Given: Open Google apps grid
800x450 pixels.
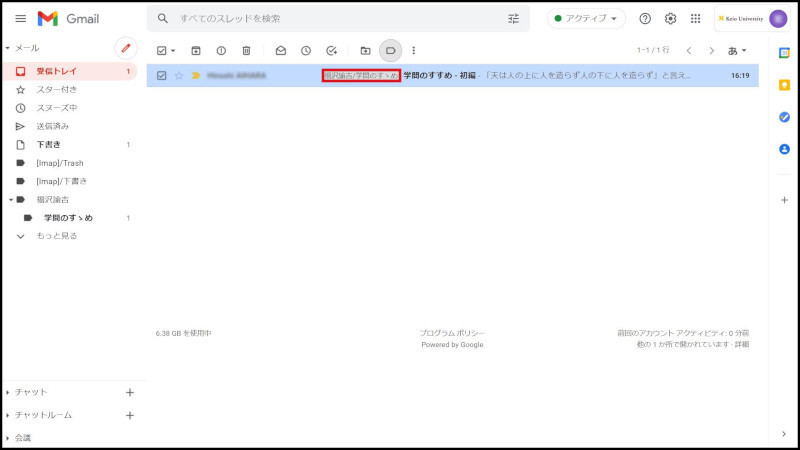Looking at the screenshot, I should (696, 18).
